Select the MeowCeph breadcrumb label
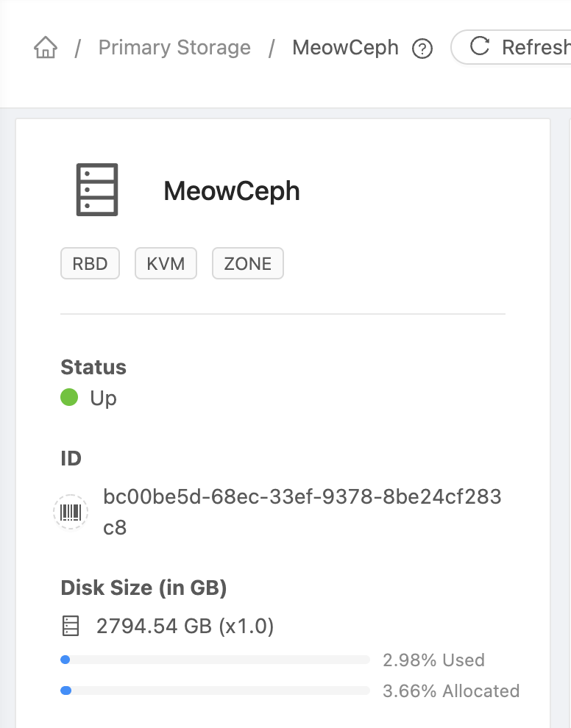 coord(345,47)
